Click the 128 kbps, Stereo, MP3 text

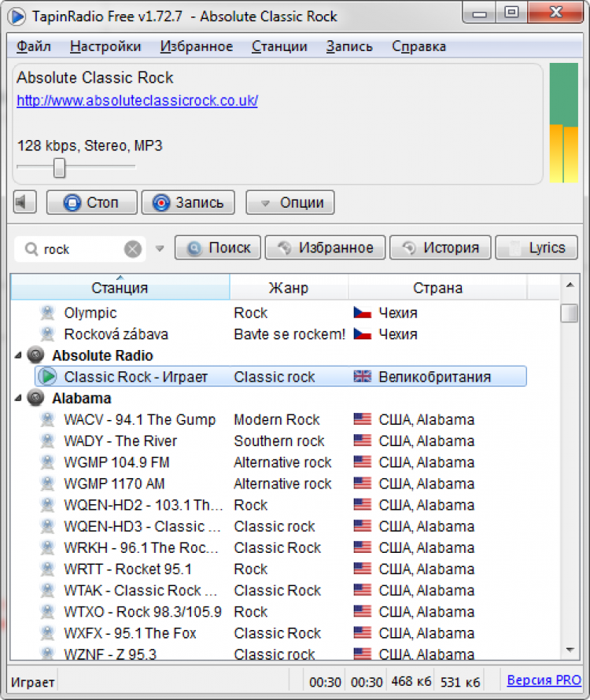tap(90, 146)
